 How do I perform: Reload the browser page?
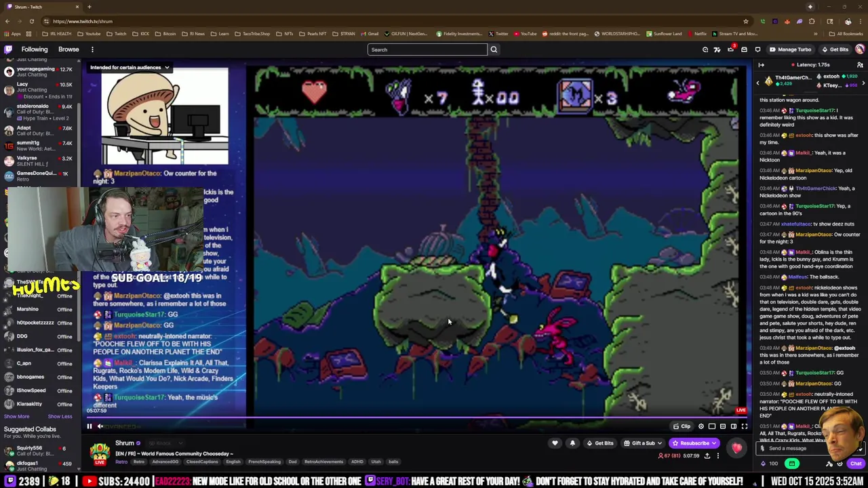[31, 21]
